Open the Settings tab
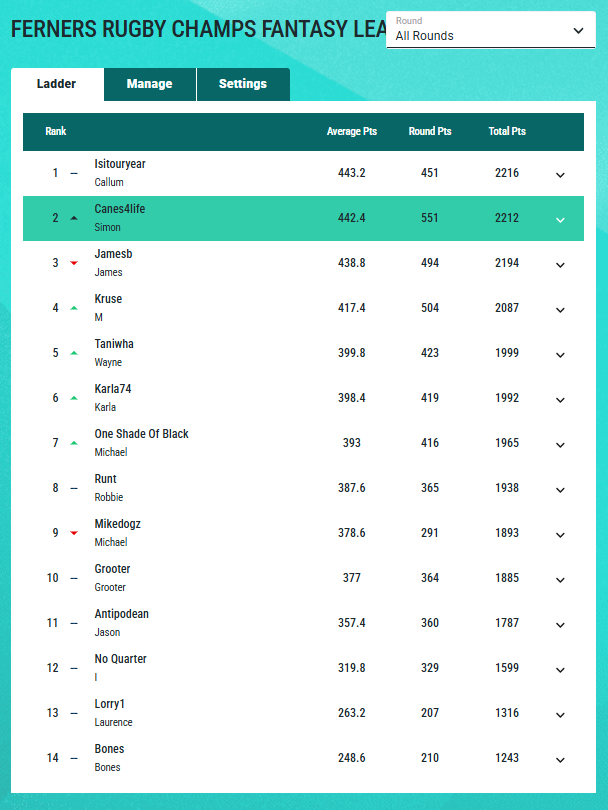Screen dimensions: 608x810 243,84
